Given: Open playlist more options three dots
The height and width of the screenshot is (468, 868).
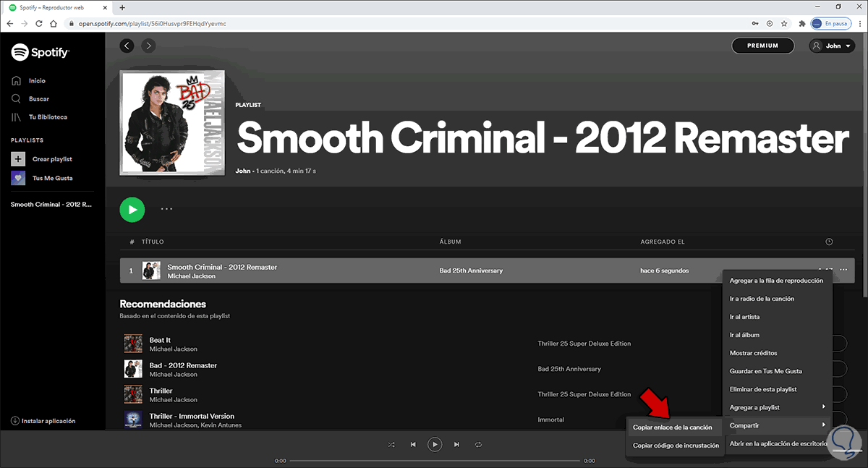Looking at the screenshot, I should tap(166, 209).
